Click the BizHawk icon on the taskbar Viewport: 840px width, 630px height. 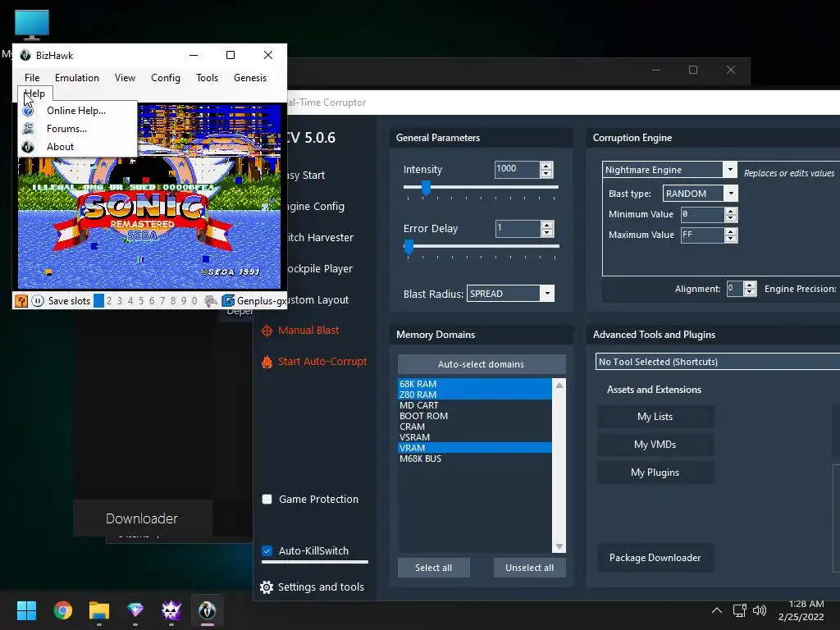coord(208,610)
